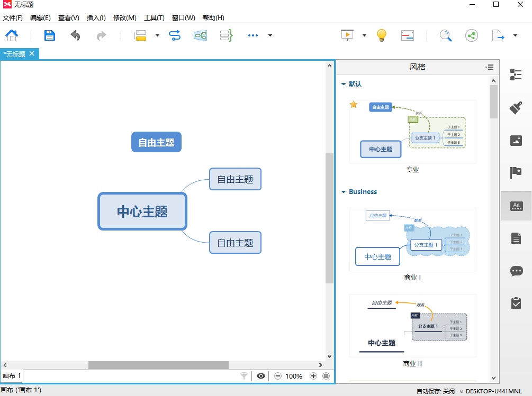Screen dimensions: 532x396
Task: Insert a summary bracket
Action: coord(226,35)
